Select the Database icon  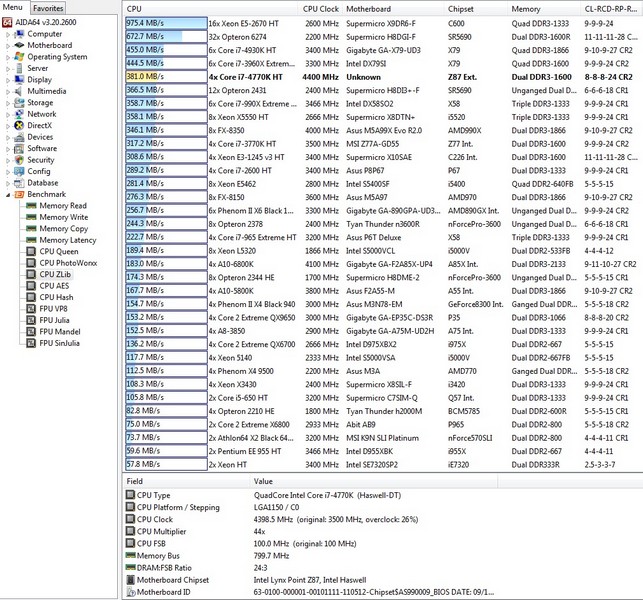click(x=19, y=183)
